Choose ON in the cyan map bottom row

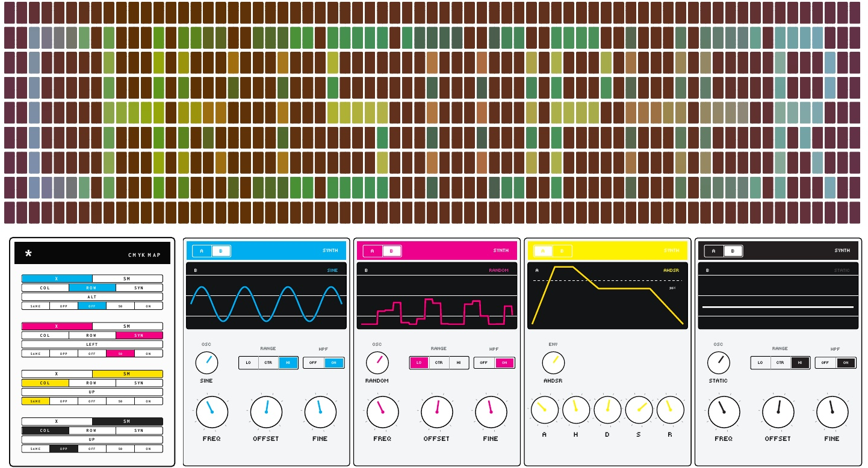click(149, 306)
